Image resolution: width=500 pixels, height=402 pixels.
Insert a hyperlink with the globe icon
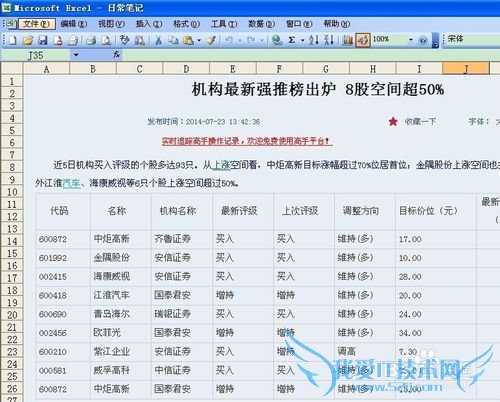(x=277, y=40)
